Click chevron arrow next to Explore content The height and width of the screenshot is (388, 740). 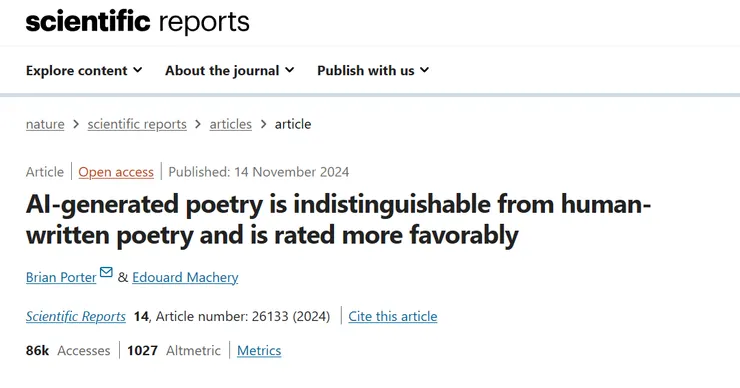(x=137, y=70)
